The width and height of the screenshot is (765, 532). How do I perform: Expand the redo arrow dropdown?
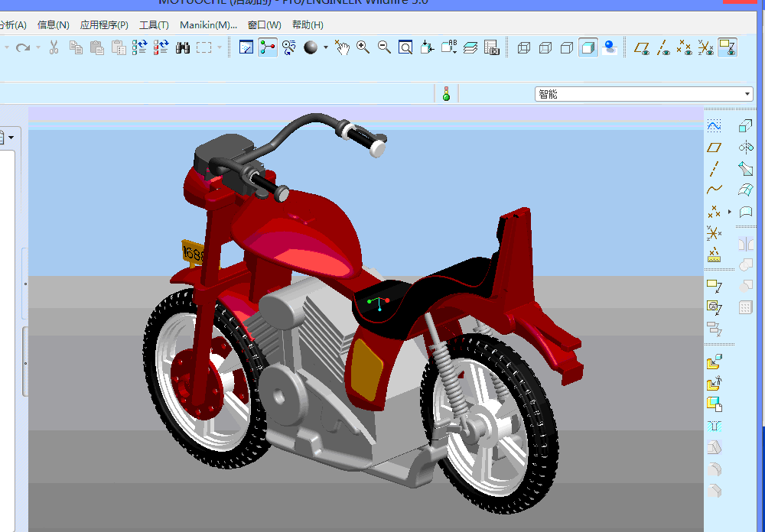pos(36,47)
